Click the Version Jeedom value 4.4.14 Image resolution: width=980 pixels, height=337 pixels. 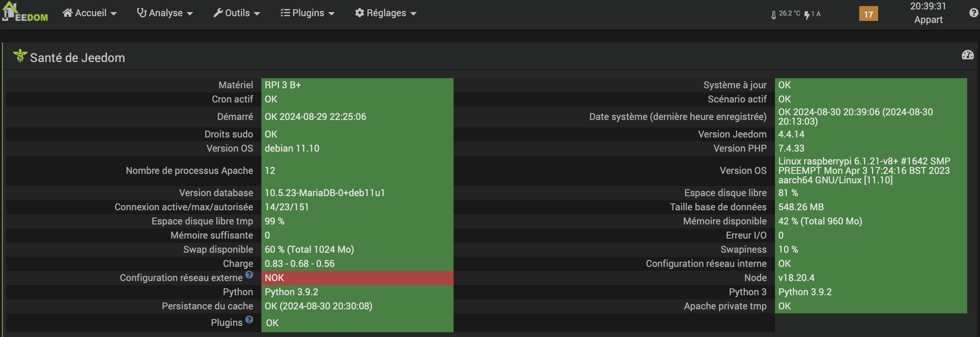(x=791, y=134)
